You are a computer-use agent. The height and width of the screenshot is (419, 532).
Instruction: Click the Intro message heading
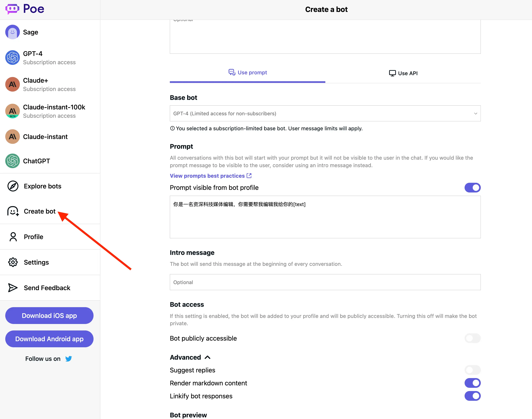point(192,253)
